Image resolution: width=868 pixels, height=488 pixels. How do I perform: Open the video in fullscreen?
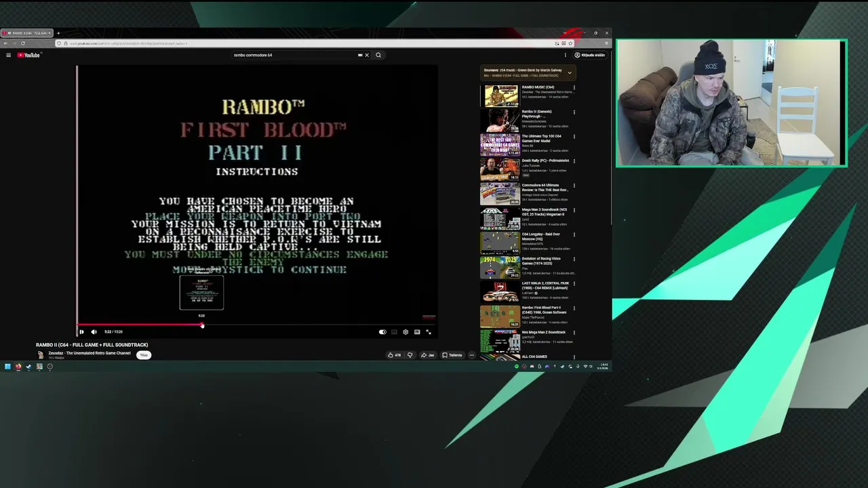(x=429, y=332)
